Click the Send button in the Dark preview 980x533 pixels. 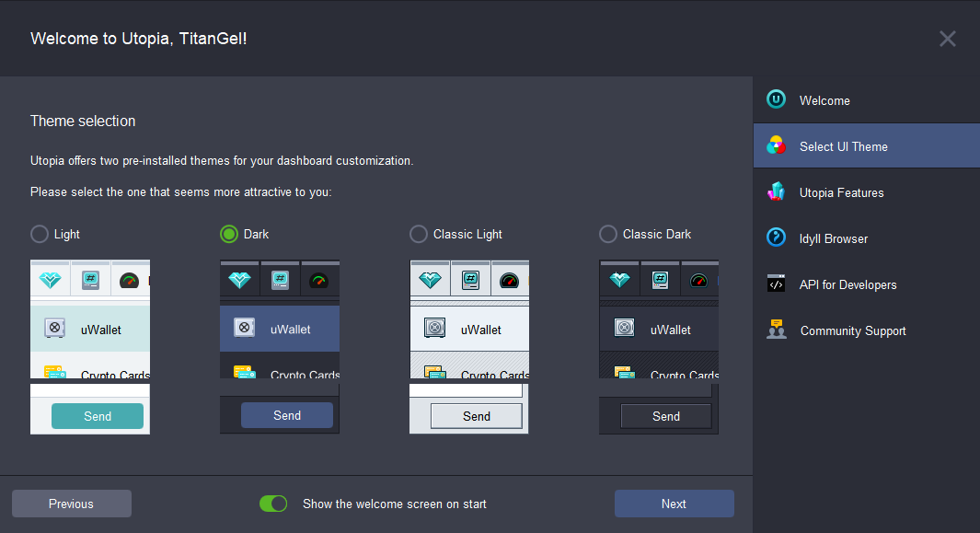(287, 415)
